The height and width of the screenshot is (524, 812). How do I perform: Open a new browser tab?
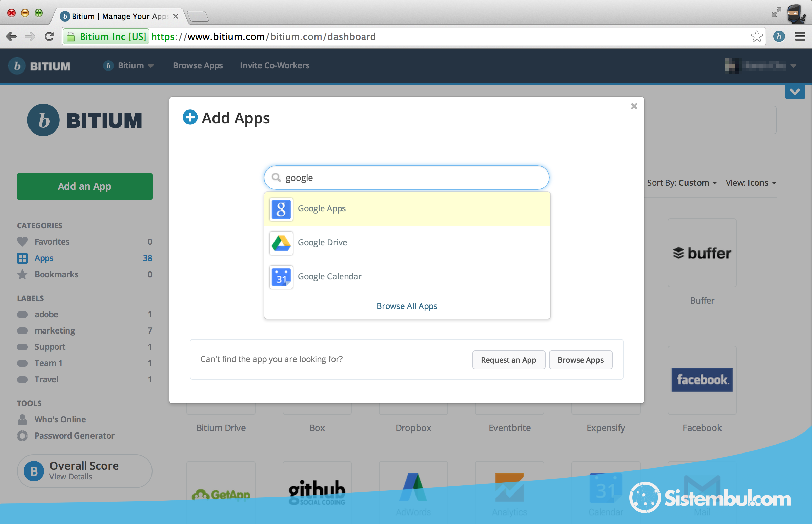pyautogui.click(x=198, y=16)
